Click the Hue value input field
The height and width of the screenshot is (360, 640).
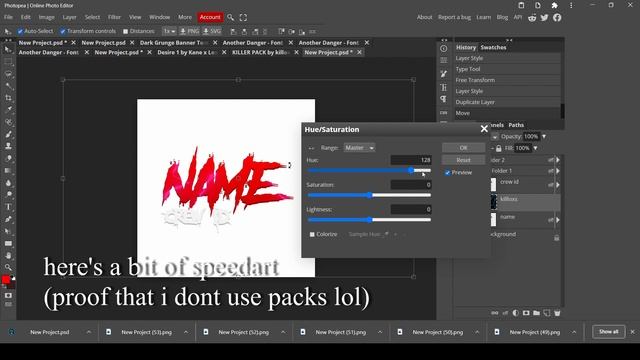click(411, 160)
